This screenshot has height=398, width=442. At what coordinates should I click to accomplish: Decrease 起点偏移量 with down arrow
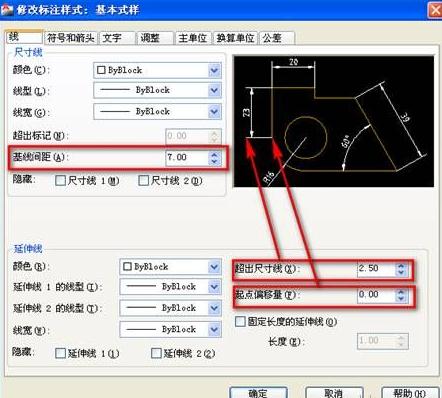coord(401,299)
